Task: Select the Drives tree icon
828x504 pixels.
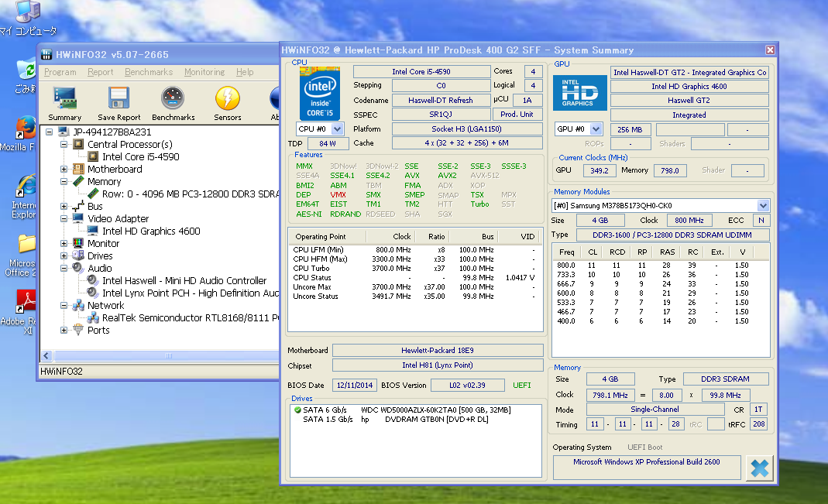Action: [78, 255]
